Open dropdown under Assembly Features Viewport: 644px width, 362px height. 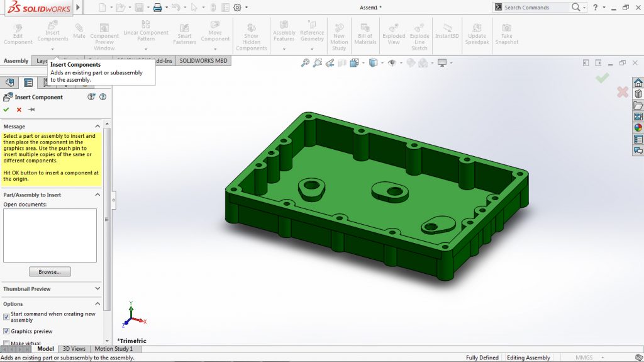[x=284, y=49]
